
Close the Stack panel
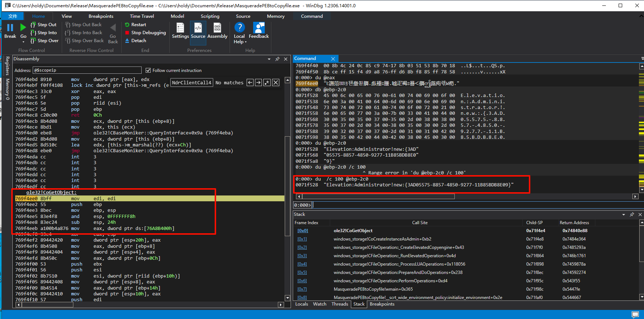tap(640, 215)
